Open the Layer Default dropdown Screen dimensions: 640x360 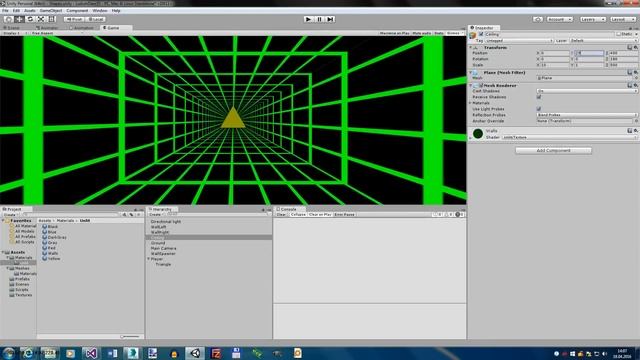pos(603,41)
